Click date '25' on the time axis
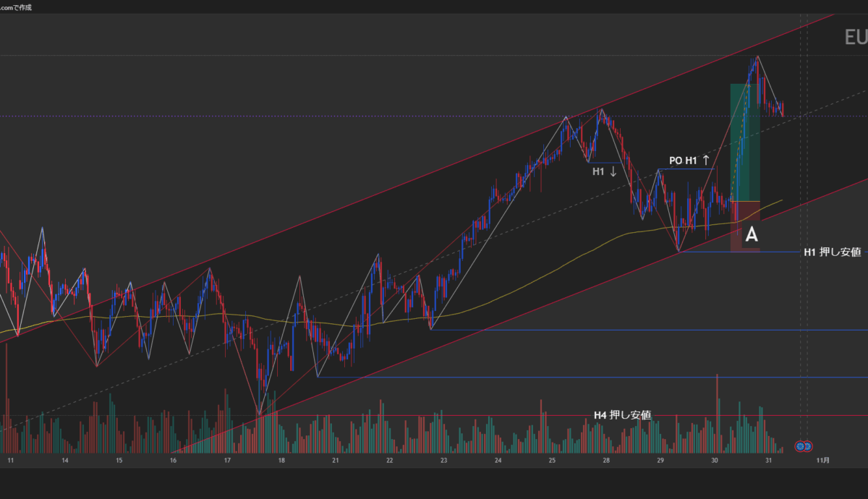This screenshot has width=868, height=499. tap(552, 459)
